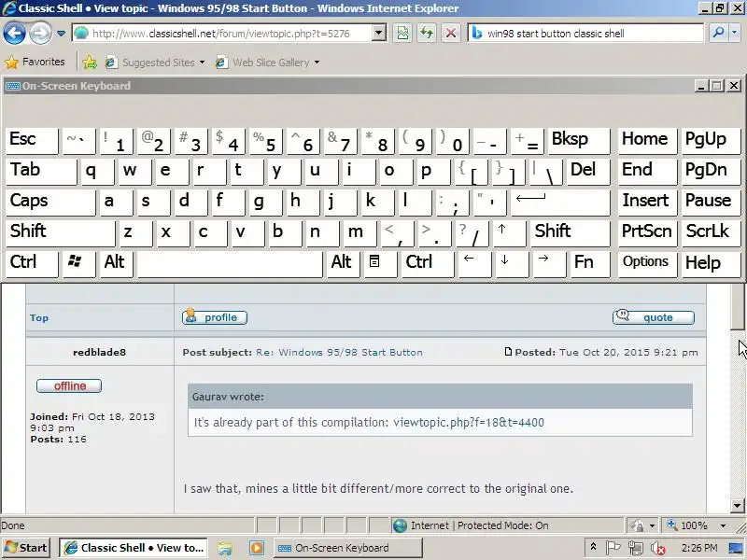This screenshot has width=747, height=560.
Task: Expand the address bar history dropdown
Action: [379, 34]
